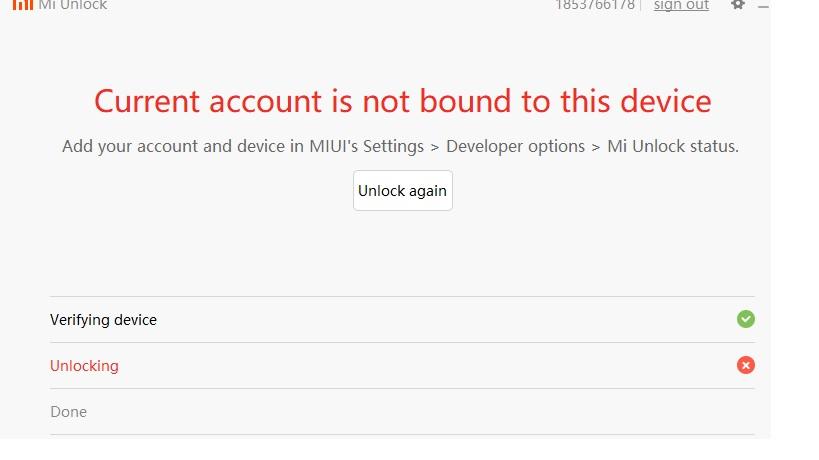The image size is (819, 460).
Task: Open the settings gear icon
Action: point(738,4)
